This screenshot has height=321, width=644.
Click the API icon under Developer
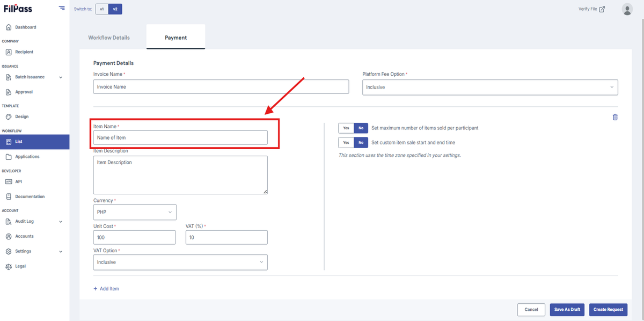(9, 181)
